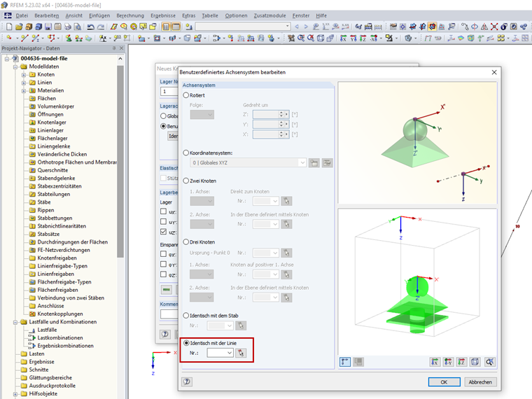Open the Zusatzmodule menu

tap(269, 15)
